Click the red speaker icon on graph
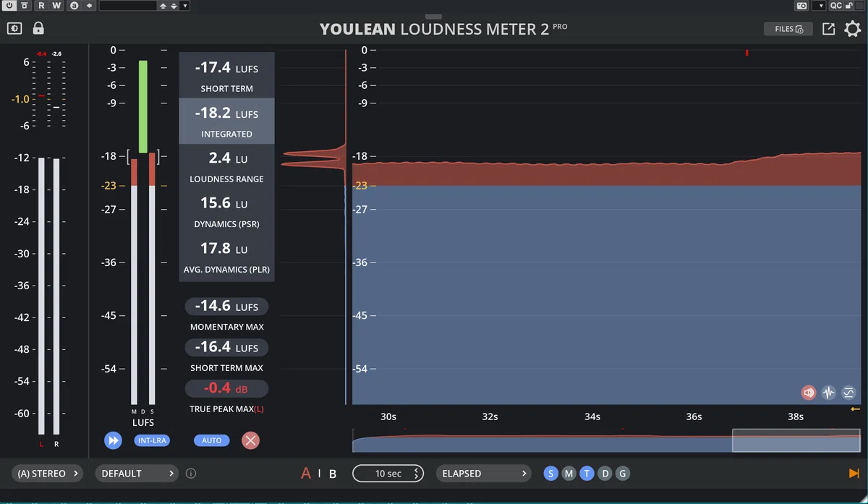This screenshot has height=504, width=868. [x=809, y=393]
